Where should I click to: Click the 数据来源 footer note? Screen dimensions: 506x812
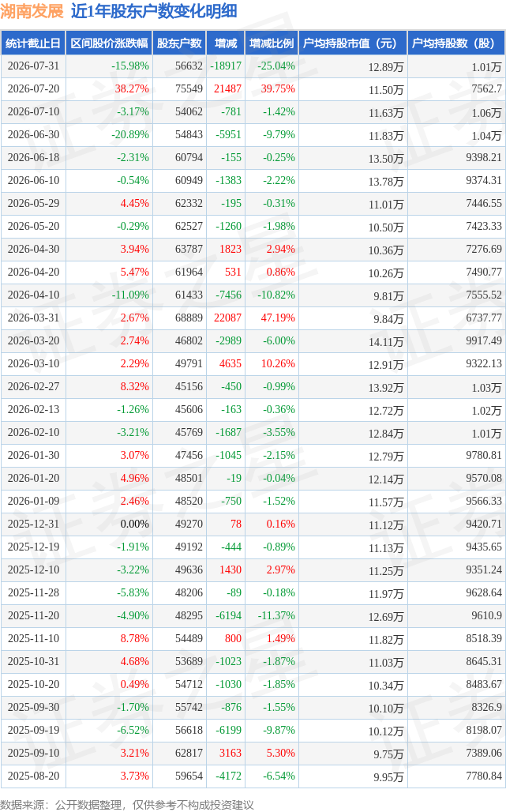[x=127, y=805]
